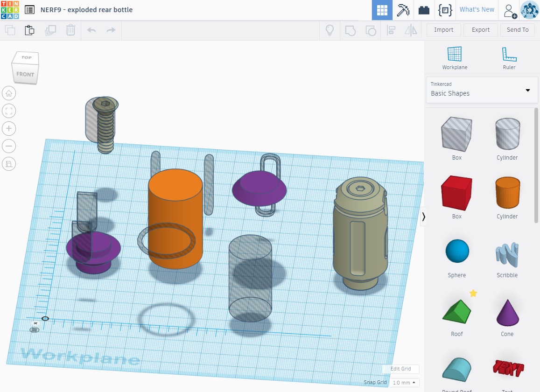Select the khaki screw model above the workplane

point(105,126)
